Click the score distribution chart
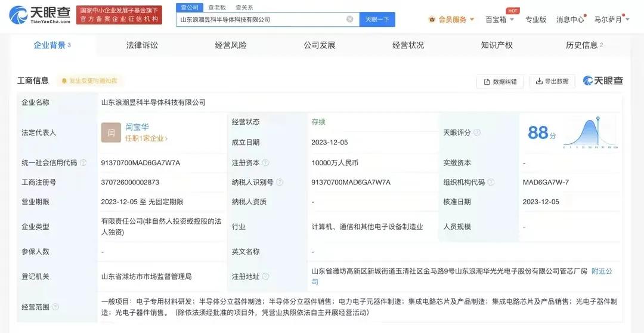This screenshot has width=644, height=333. 590,132
